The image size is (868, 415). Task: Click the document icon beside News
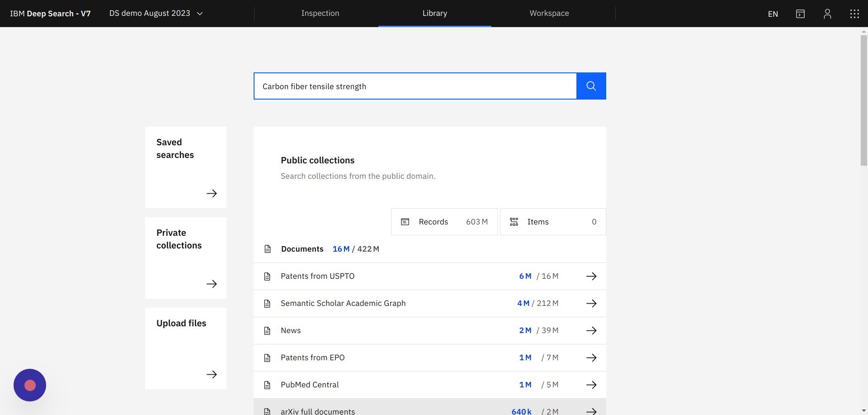tap(267, 330)
